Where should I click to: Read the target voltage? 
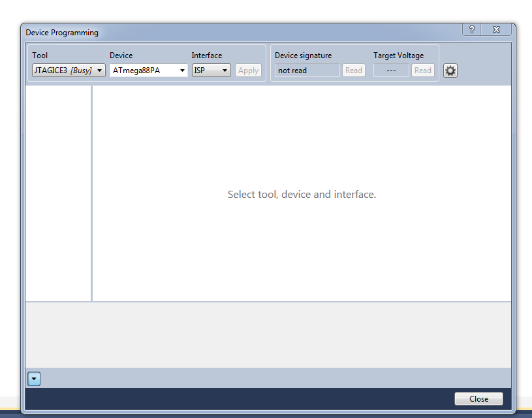(x=422, y=70)
